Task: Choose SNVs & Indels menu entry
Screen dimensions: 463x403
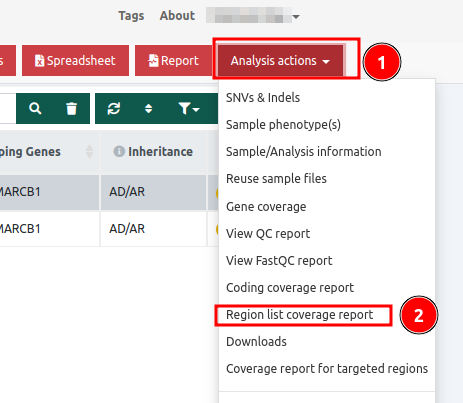Action: (x=263, y=98)
